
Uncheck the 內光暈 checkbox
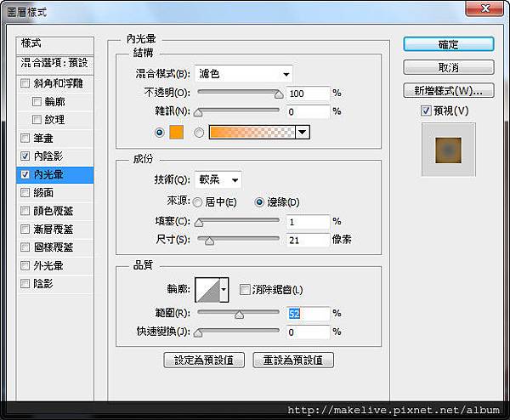(25, 174)
